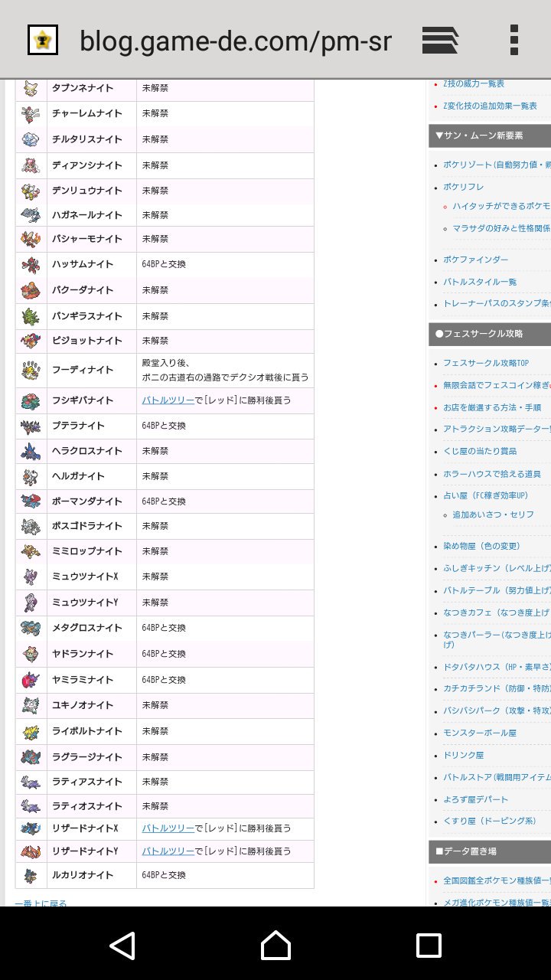Tap the ▼サン・ムーン新要素 section header
This screenshot has height=980, width=551.
(490, 136)
